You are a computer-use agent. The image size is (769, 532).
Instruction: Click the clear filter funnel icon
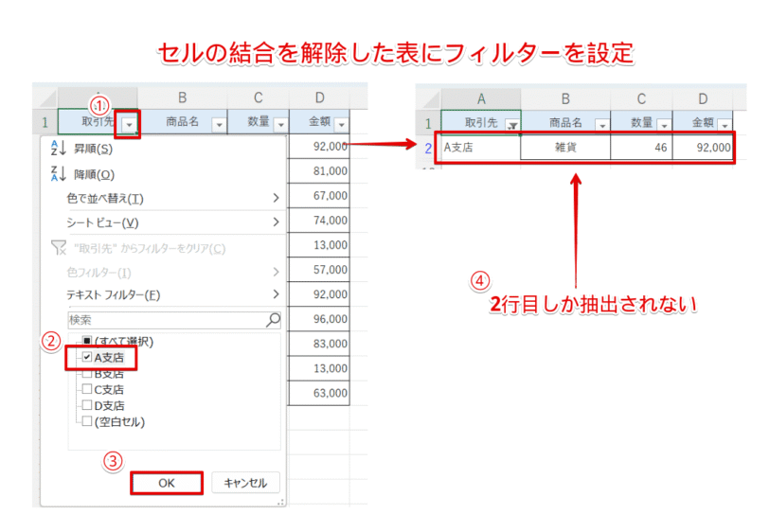pyautogui.click(x=59, y=248)
